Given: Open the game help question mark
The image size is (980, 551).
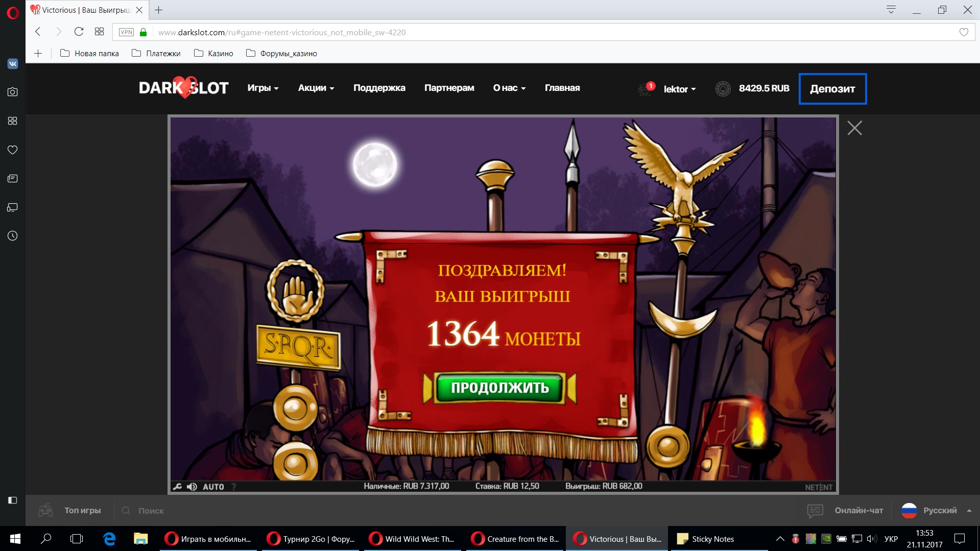Looking at the screenshot, I should tap(234, 487).
